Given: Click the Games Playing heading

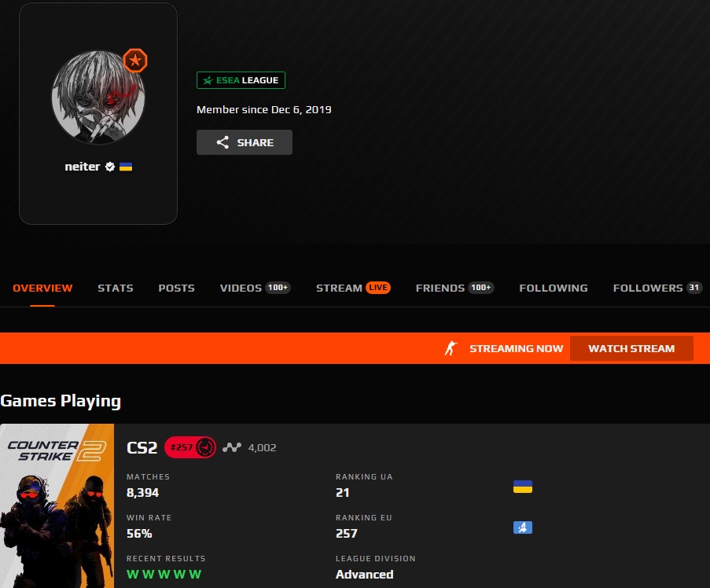Looking at the screenshot, I should (61, 401).
